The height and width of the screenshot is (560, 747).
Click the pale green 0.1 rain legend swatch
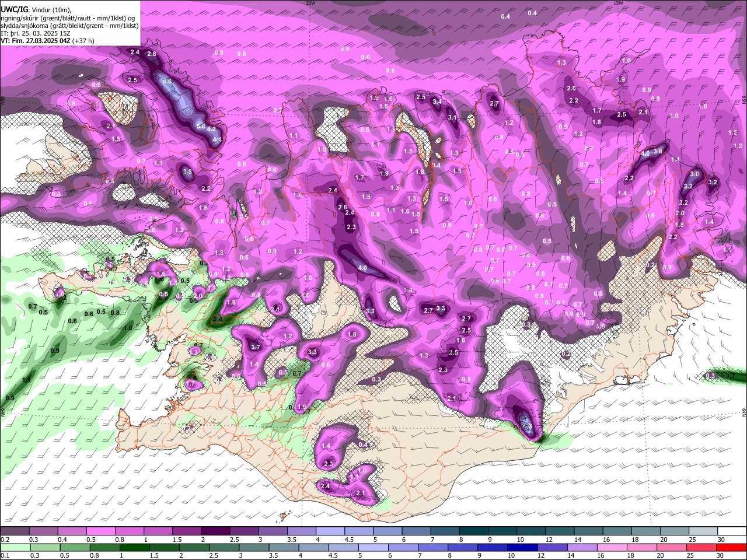point(15,547)
